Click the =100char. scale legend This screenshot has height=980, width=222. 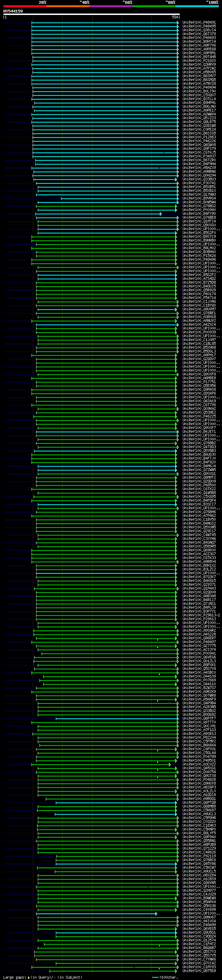(164, 977)
